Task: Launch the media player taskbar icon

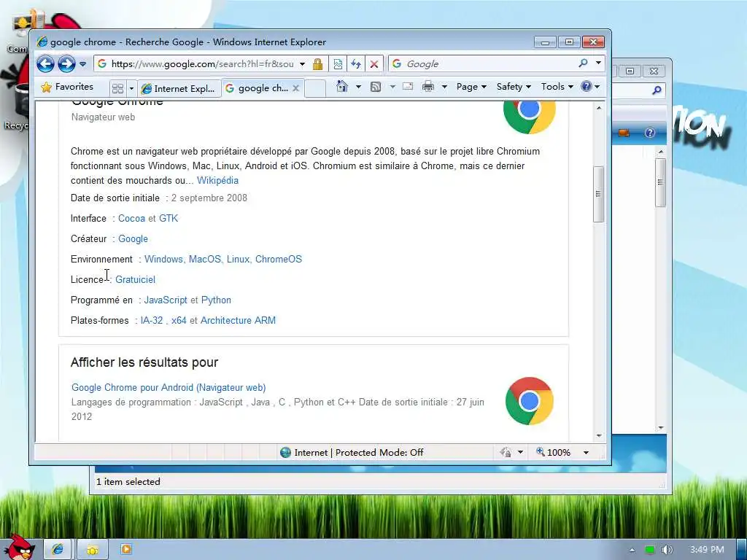Action: pyautogui.click(x=126, y=550)
